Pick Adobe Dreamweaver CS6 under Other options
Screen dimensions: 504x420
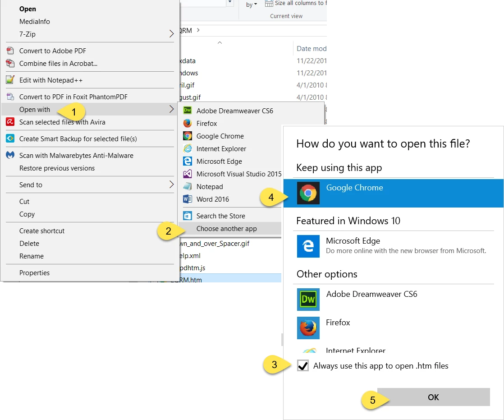pyautogui.click(x=371, y=294)
